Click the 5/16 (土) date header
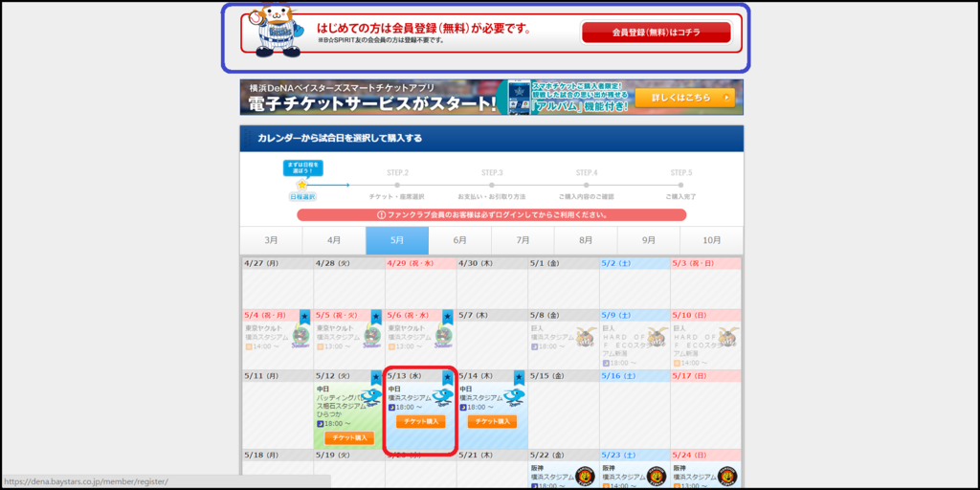The image size is (980, 490). click(635, 376)
